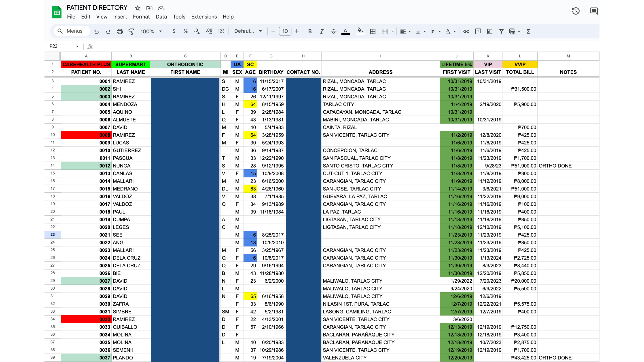The height and width of the screenshot is (362, 644).
Task: Click the functions sigma icon
Action: click(528, 31)
